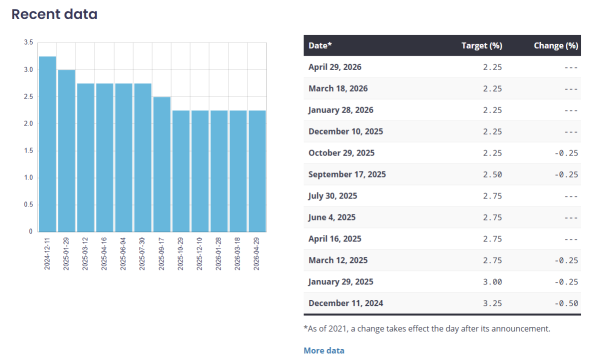Select the April 29, 2026 date cell

pyautogui.click(x=335, y=67)
